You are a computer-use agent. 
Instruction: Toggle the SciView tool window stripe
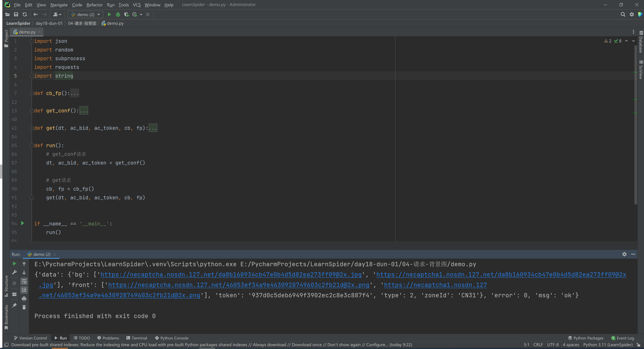pos(641,70)
